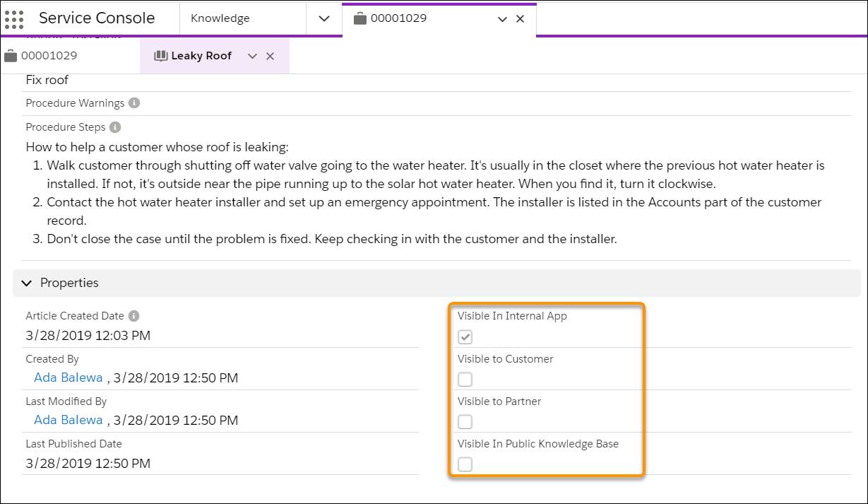Click the 'Last Published Date' label

74,444
